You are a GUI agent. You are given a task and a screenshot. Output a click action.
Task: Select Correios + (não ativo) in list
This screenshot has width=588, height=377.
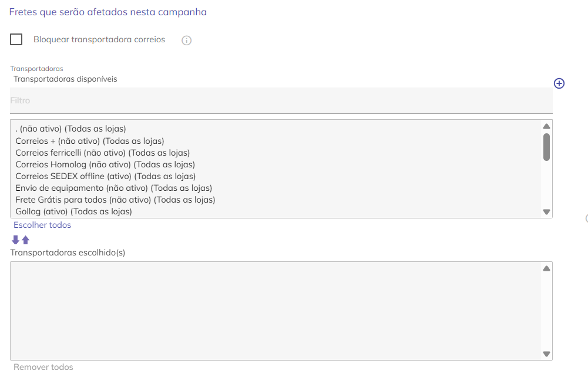90,141
